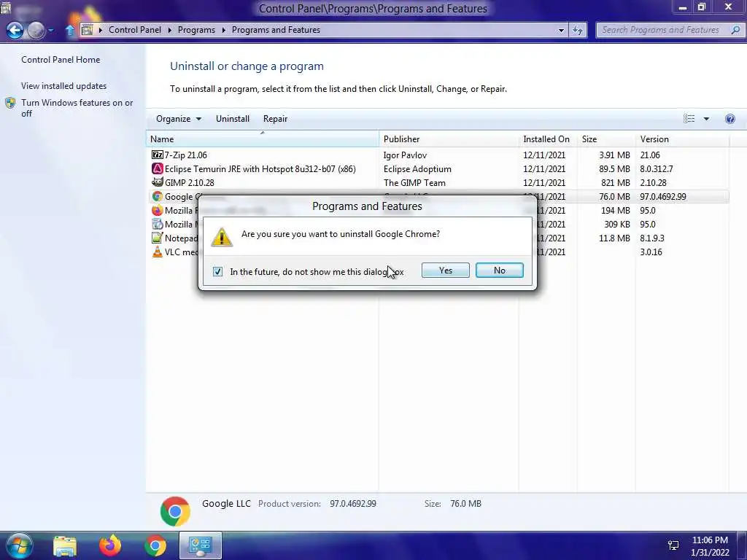Select Mozilla Maintenance Service icon
Viewport: 747px width, 560px height.
point(158,224)
